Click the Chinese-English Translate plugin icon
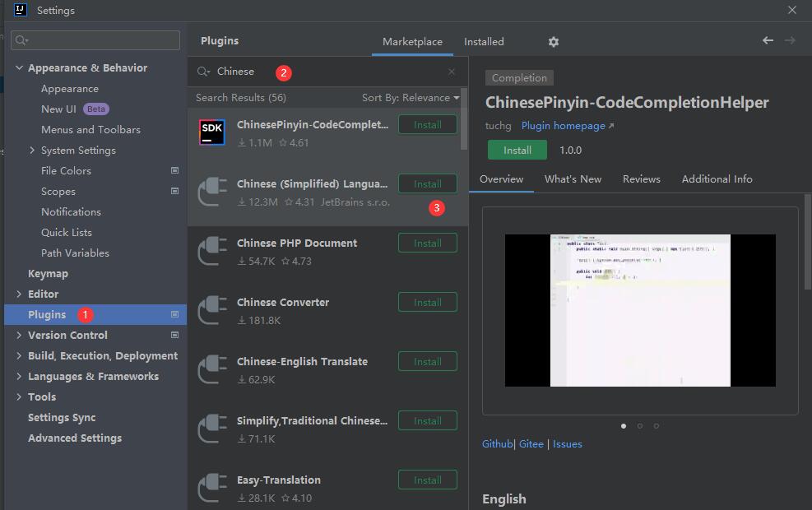Viewport: 812px width, 510px height. (211, 369)
